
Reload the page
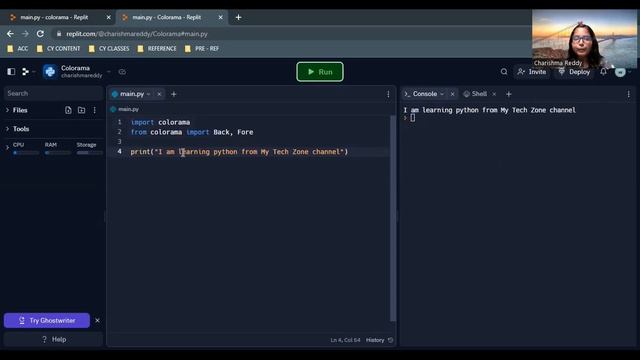40,34
